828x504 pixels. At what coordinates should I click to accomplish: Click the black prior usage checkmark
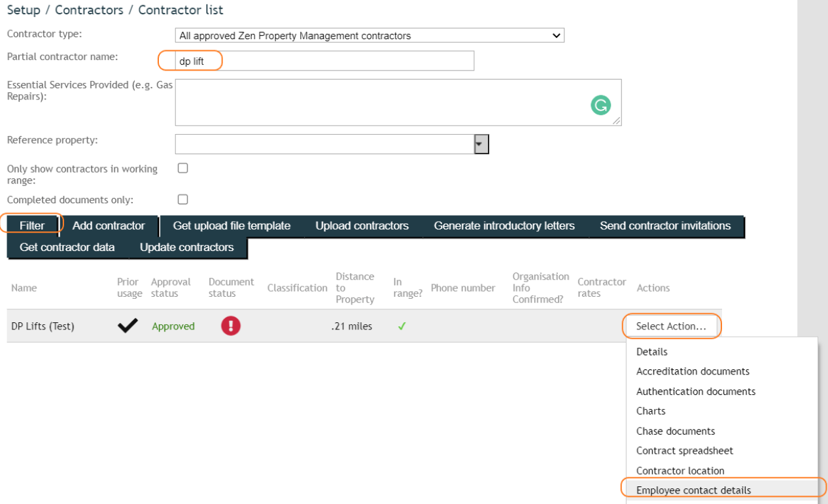coord(128,326)
